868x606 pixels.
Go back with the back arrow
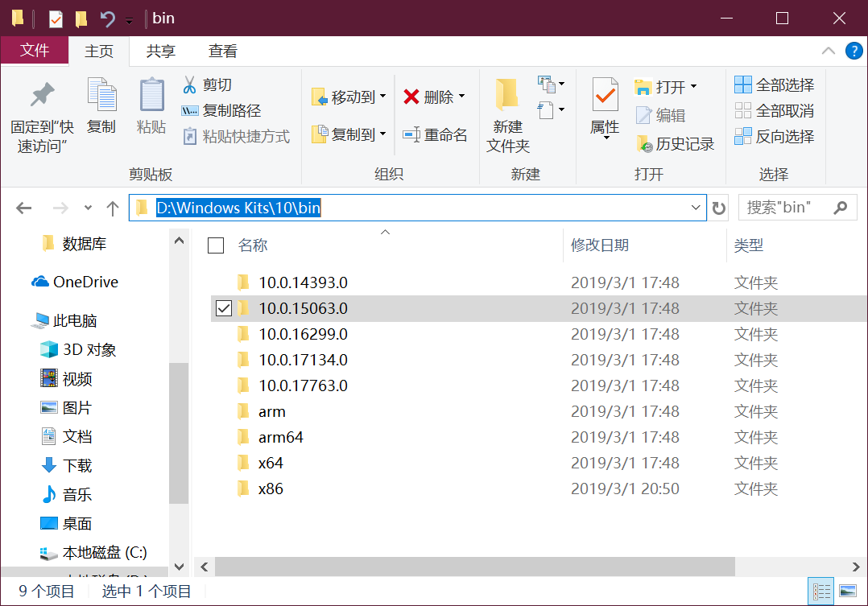click(x=24, y=208)
